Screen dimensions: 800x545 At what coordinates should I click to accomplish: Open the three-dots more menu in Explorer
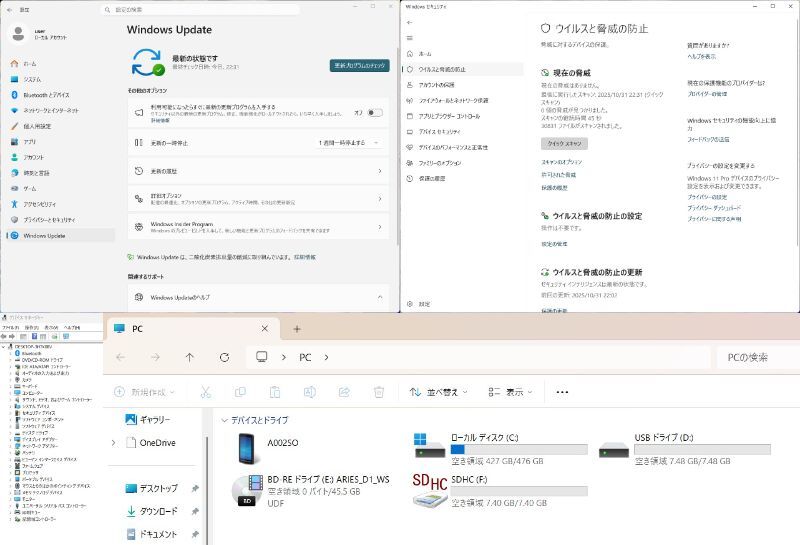pos(562,392)
